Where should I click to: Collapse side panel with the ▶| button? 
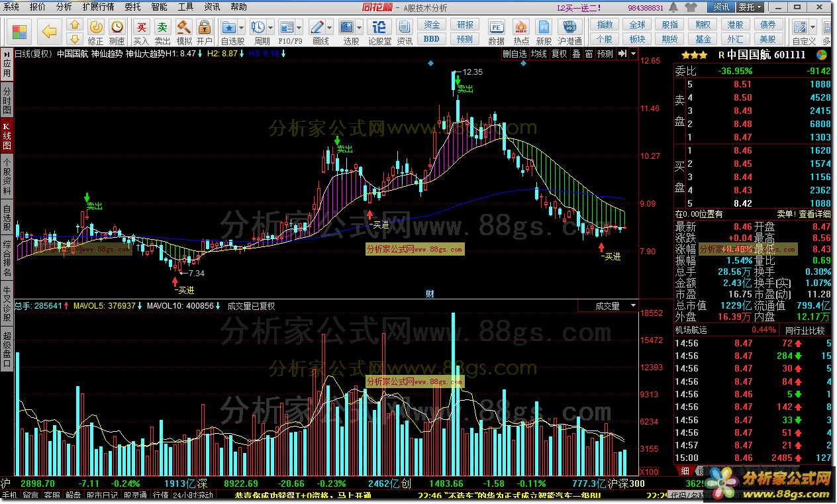click(x=622, y=54)
